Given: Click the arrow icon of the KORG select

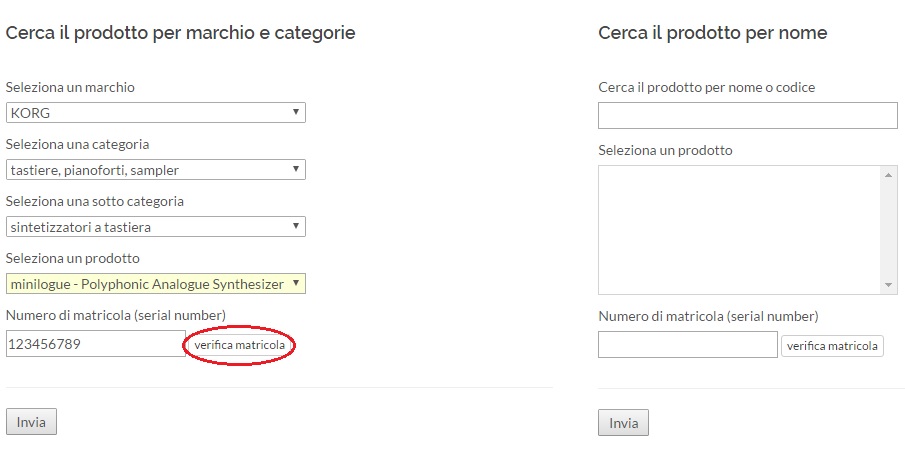Looking at the screenshot, I should point(296,111).
